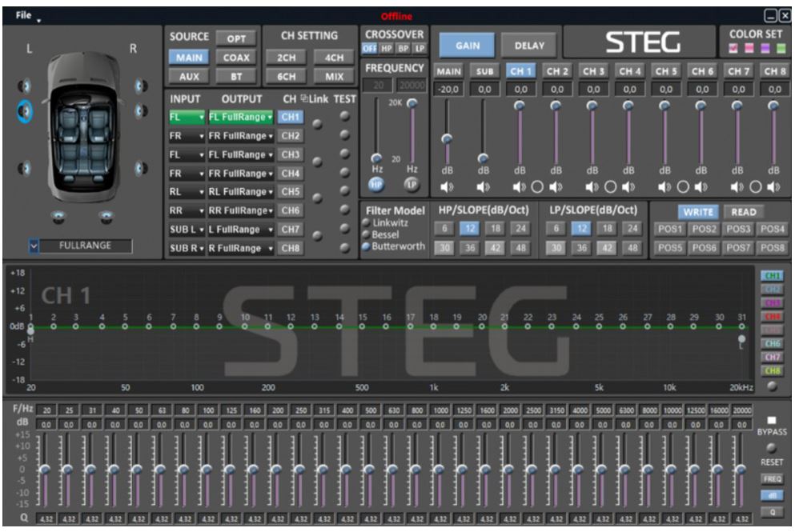
Task: Click the READ preset button
Action: tap(744, 212)
